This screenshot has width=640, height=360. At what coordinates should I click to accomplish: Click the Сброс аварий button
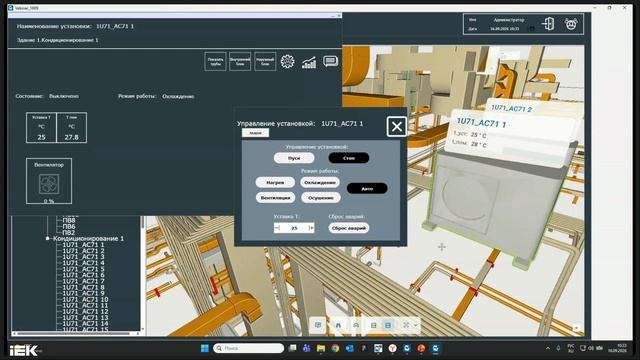point(349,228)
